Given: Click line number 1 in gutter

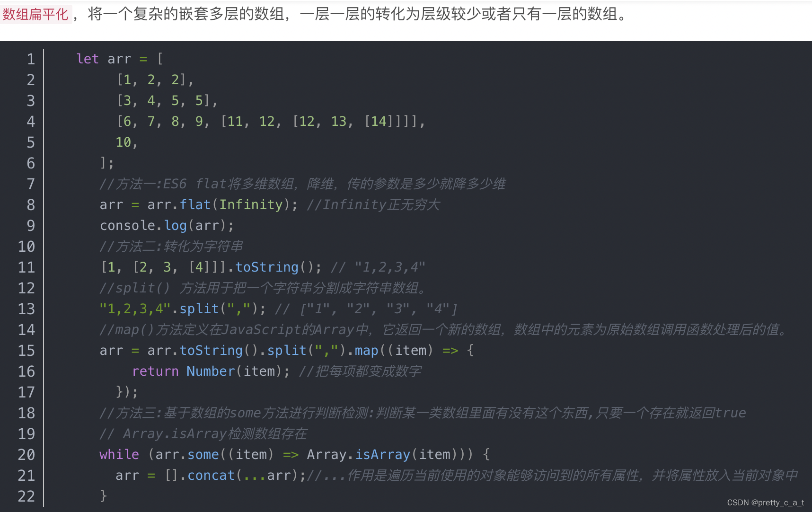Looking at the screenshot, I should 31,59.
